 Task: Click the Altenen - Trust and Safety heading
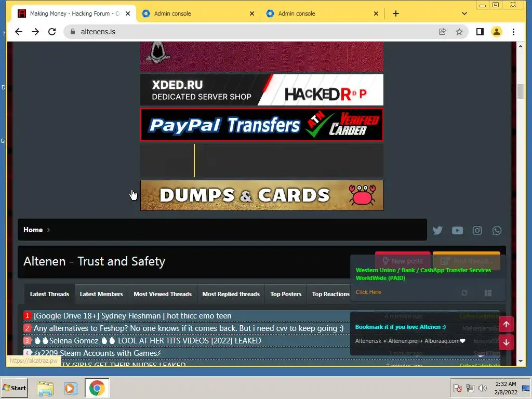coord(94,262)
